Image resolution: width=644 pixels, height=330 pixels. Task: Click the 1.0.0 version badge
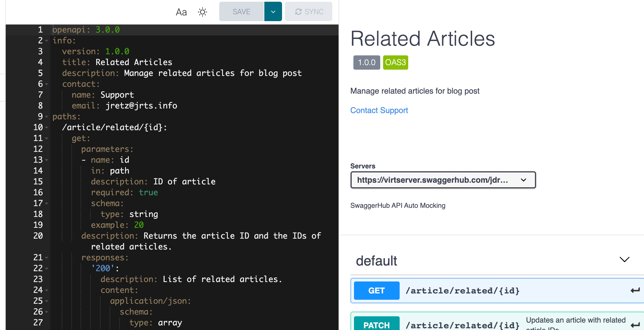(367, 63)
